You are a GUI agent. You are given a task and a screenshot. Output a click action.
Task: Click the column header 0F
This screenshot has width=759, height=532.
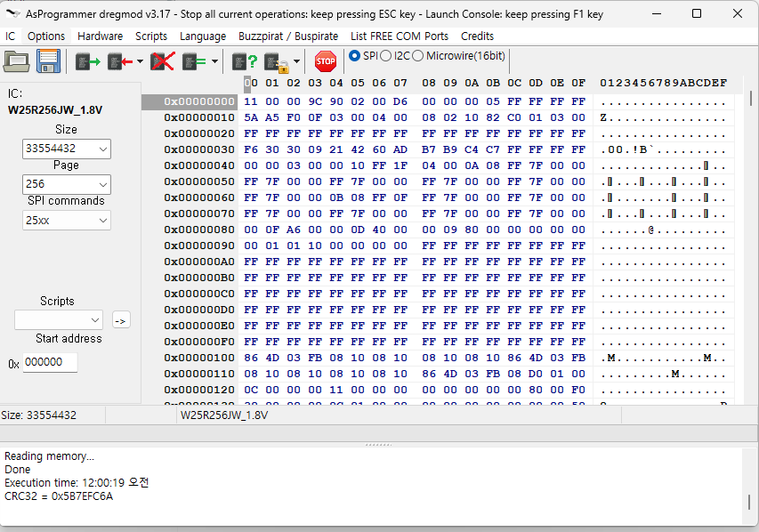coord(578,83)
